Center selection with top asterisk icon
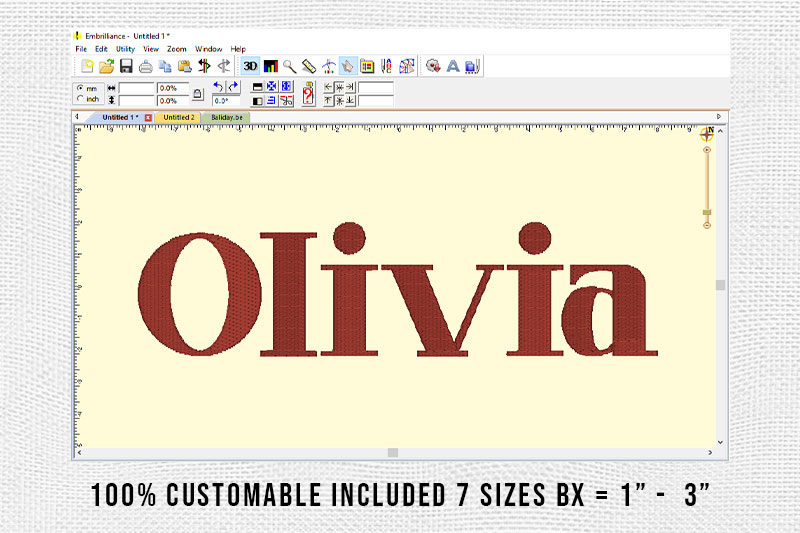Screen dimensions: 800x533 (339, 87)
